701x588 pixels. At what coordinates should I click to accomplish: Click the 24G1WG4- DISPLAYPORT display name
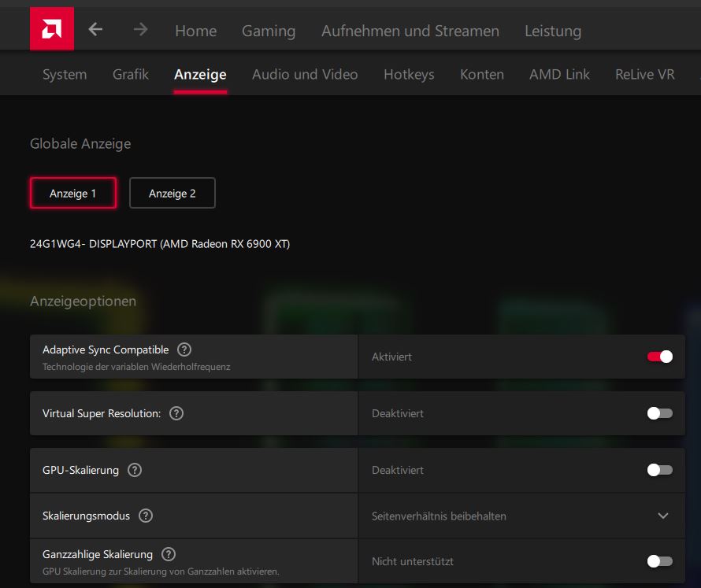coord(160,244)
